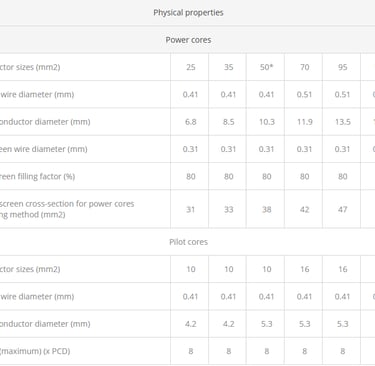Click the 50* conductor size cell
The image size is (375, 366).
coord(266,67)
